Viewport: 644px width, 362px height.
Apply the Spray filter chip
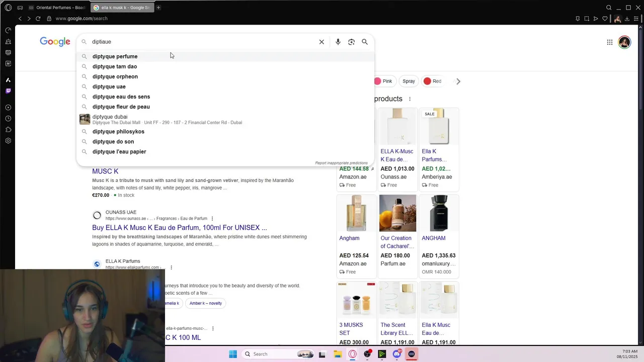tap(409, 81)
